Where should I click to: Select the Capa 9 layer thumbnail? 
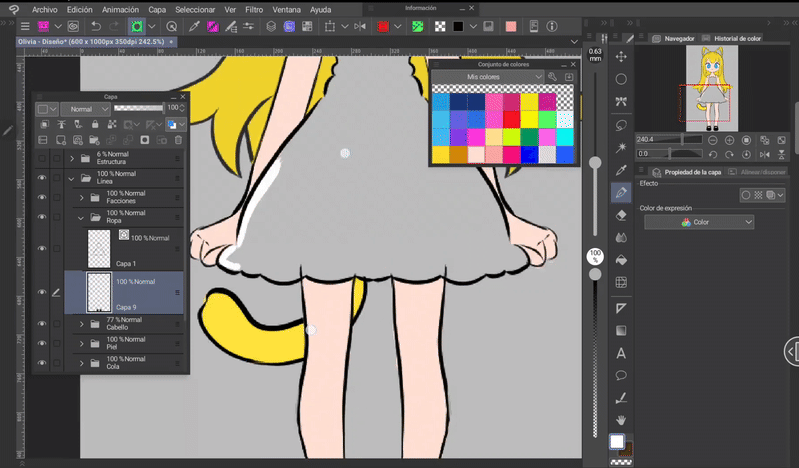99,292
